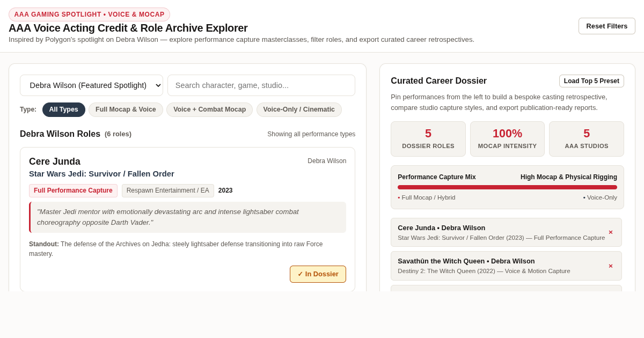
Task: Focus the character search field
Action: (x=261, y=85)
